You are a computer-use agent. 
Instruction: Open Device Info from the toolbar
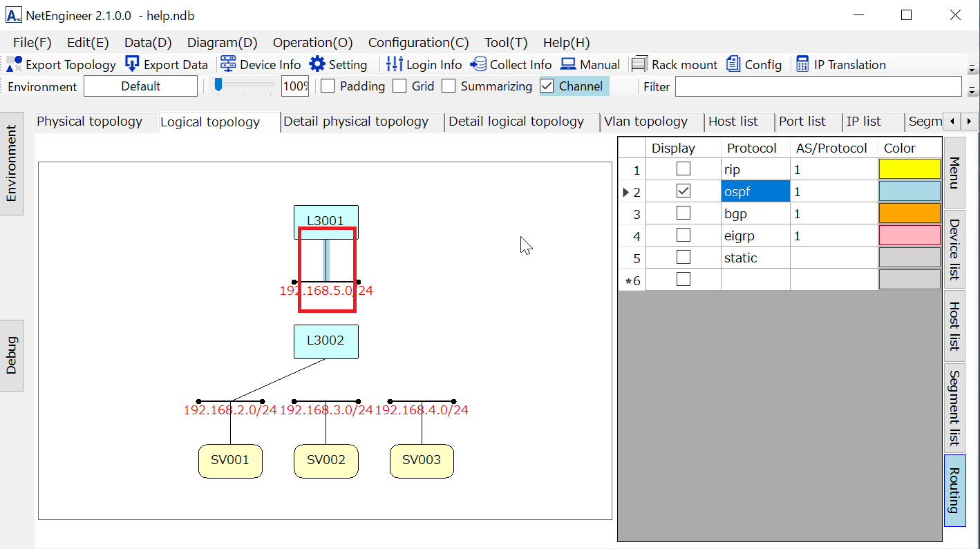click(227, 64)
